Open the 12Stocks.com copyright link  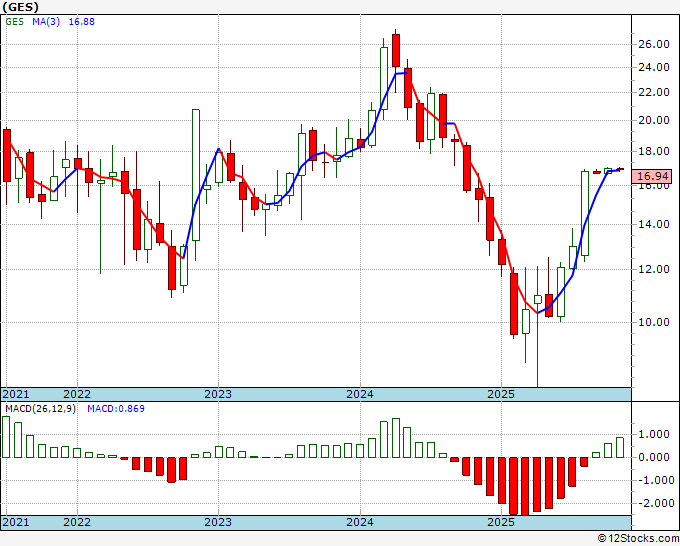pyautogui.click(x=638, y=539)
